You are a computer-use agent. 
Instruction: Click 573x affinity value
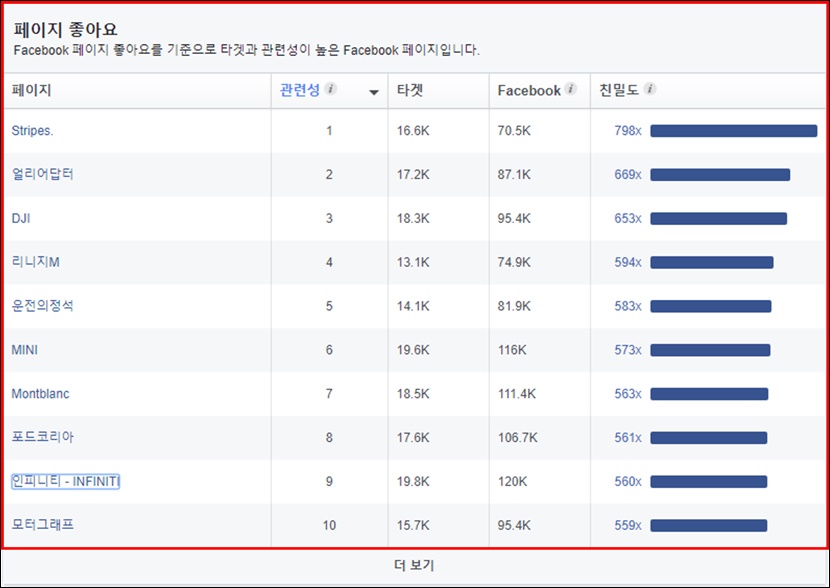tap(628, 350)
